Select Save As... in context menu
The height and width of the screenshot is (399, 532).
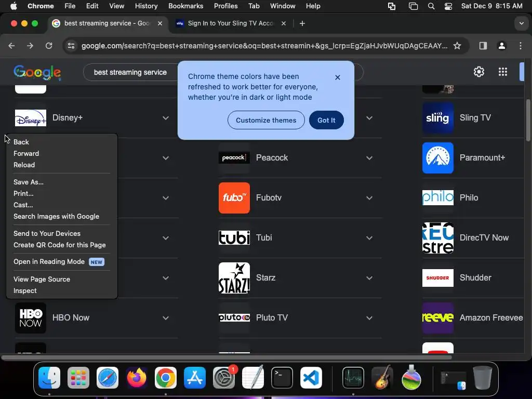tap(62, 182)
